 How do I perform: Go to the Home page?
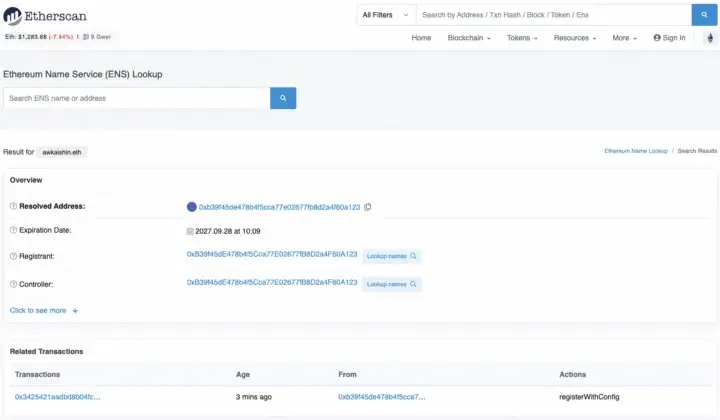click(x=421, y=38)
